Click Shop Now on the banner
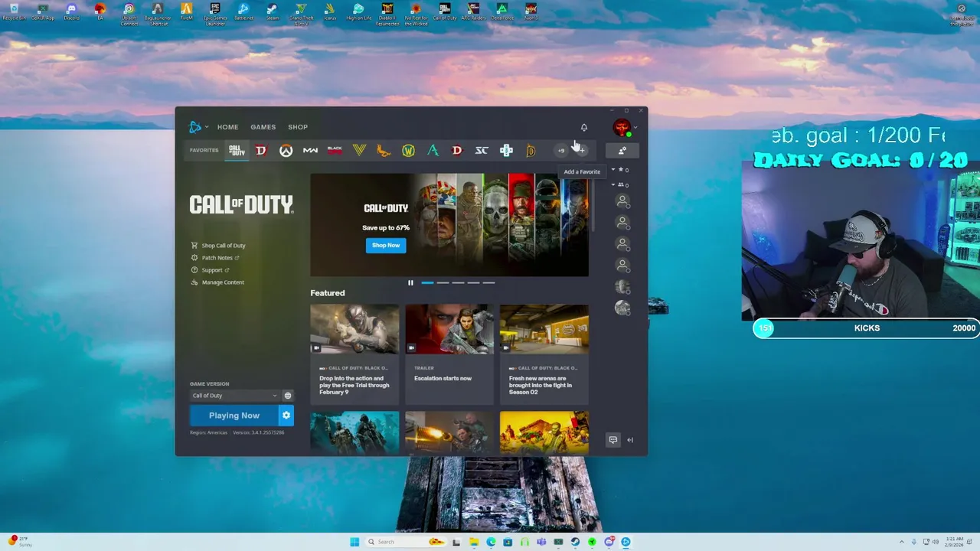This screenshot has width=980, height=551. point(386,245)
